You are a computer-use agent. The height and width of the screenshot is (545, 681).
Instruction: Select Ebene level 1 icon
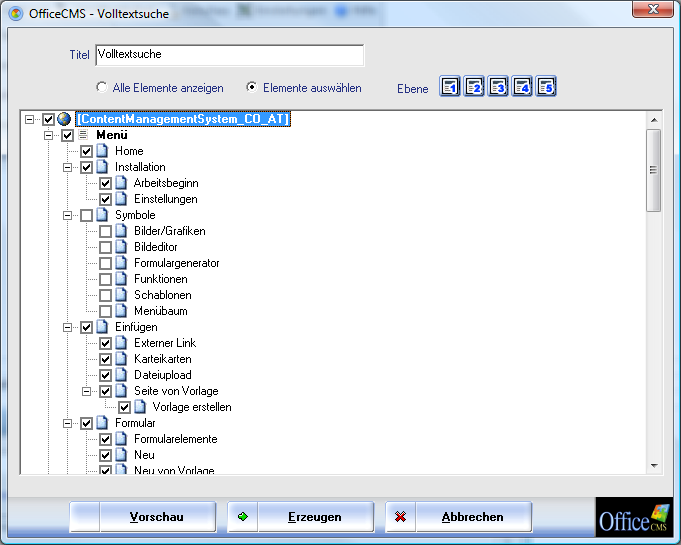(x=450, y=86)
